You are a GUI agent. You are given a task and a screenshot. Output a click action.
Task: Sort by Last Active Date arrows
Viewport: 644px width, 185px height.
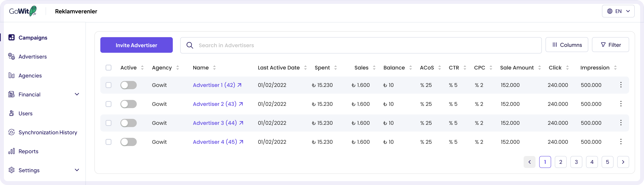tap(305, 68)
